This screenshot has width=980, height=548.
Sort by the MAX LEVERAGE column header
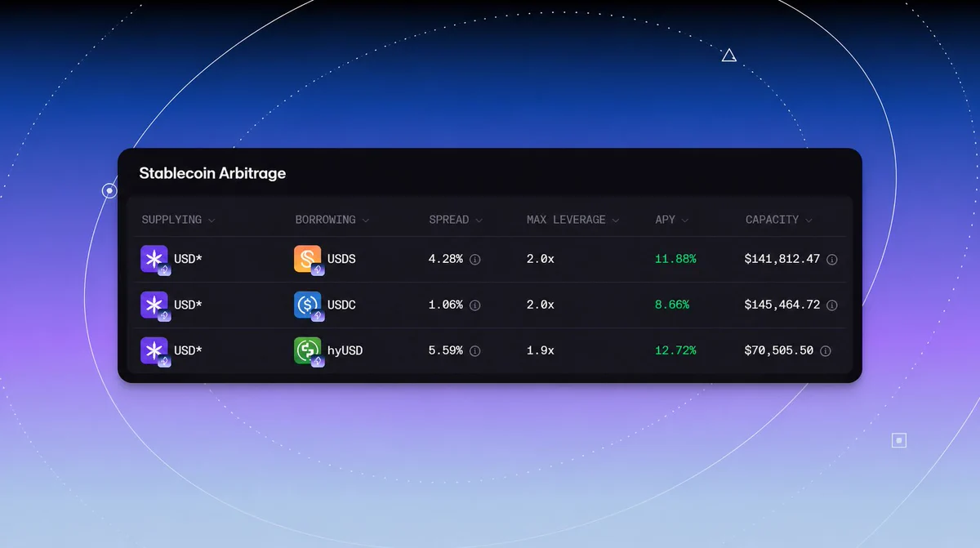click(573, 220)
